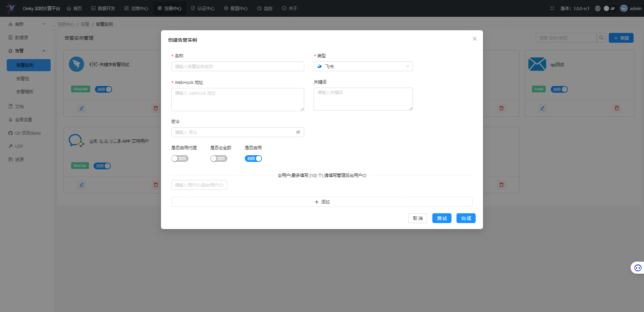
Task: Open the fullscreen toggle icon
Action: click(x=552, y=8)
